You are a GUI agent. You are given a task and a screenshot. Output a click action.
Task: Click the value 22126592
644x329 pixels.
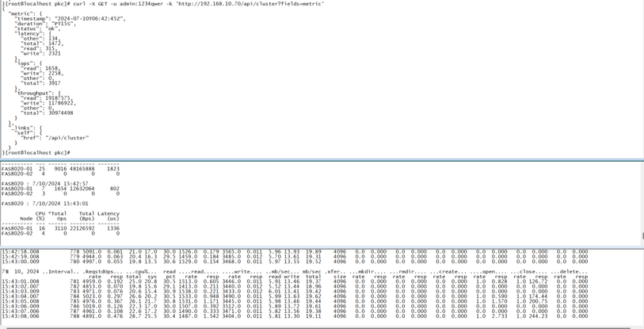pyautogui.click(x=82, y=228)
